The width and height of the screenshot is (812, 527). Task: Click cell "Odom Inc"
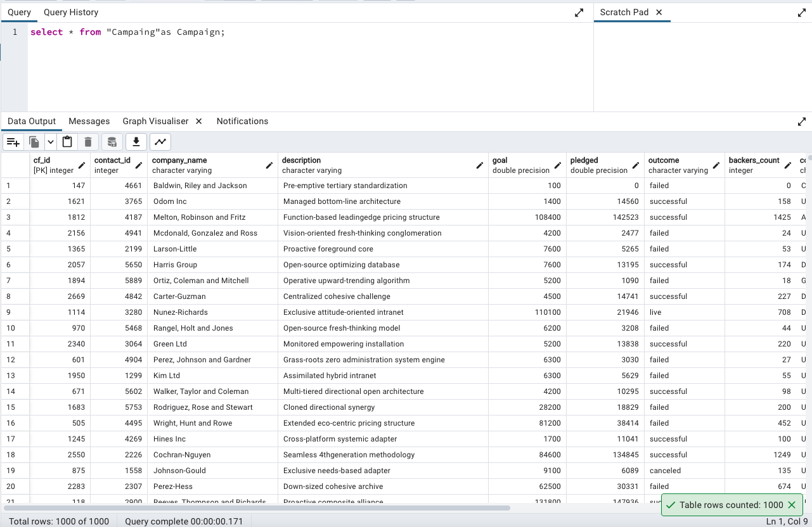[x=213, y=201]
